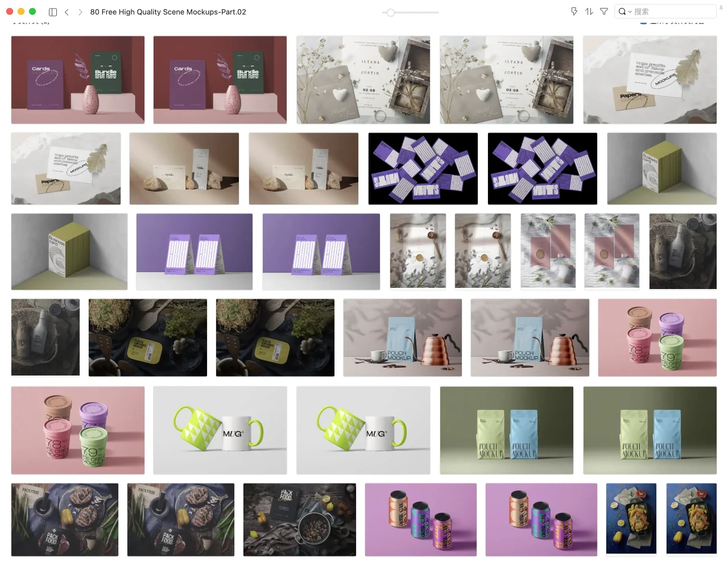Select the right Ilyana Justin wedding invitation thumbnail
This screenshot has height=569, width=728.
507,80
